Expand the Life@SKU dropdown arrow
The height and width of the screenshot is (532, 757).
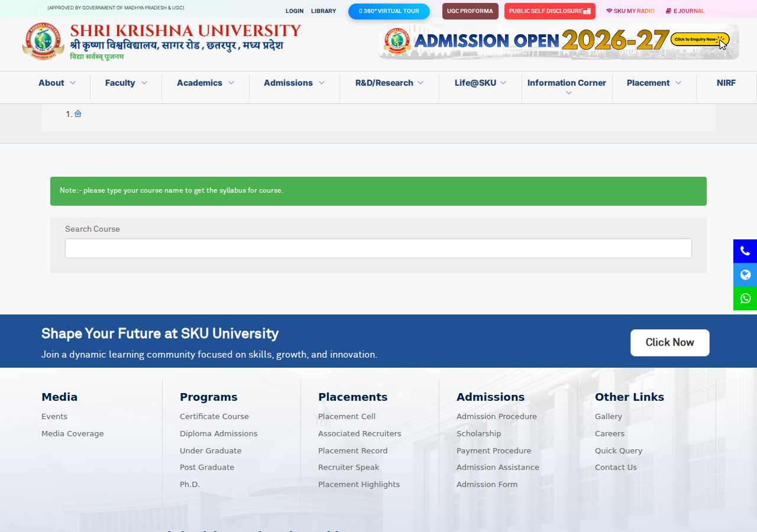click(x=503, y=83)
